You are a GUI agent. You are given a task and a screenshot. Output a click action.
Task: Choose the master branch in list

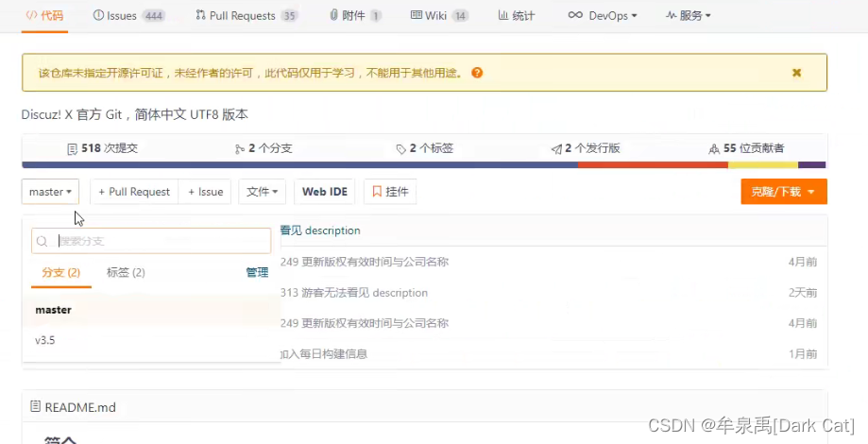(151, 310)
